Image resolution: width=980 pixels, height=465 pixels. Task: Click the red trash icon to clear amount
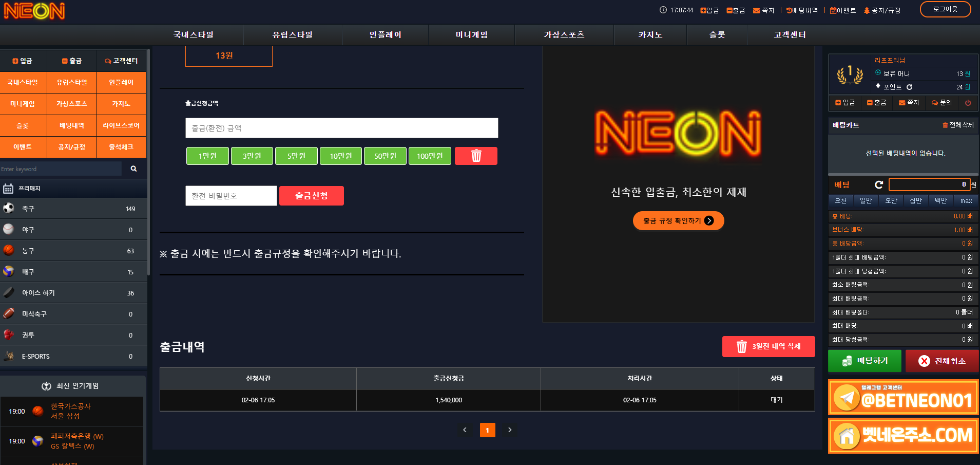476,156
